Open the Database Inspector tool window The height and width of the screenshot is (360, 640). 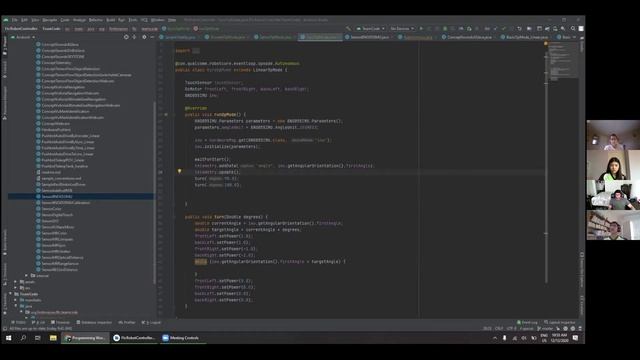pos(94,322)
